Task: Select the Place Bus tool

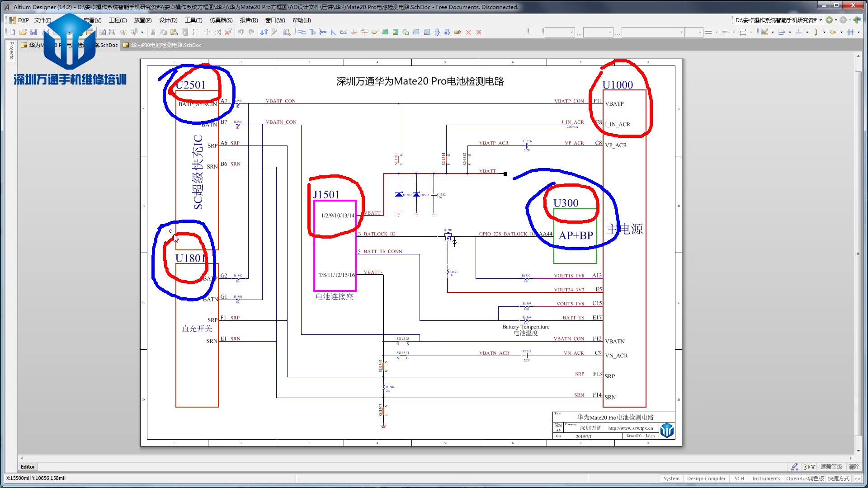Action: tap(312, 32)
